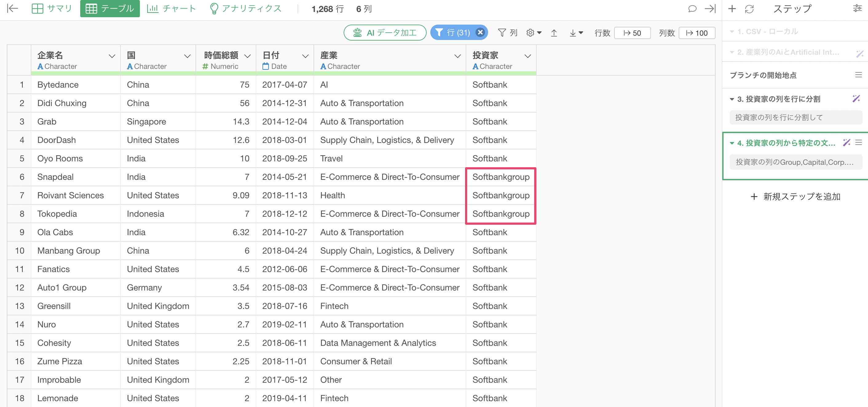
Task: Click the AI データ加工 button
Action: pyautogui.click(x=385, y=33)
